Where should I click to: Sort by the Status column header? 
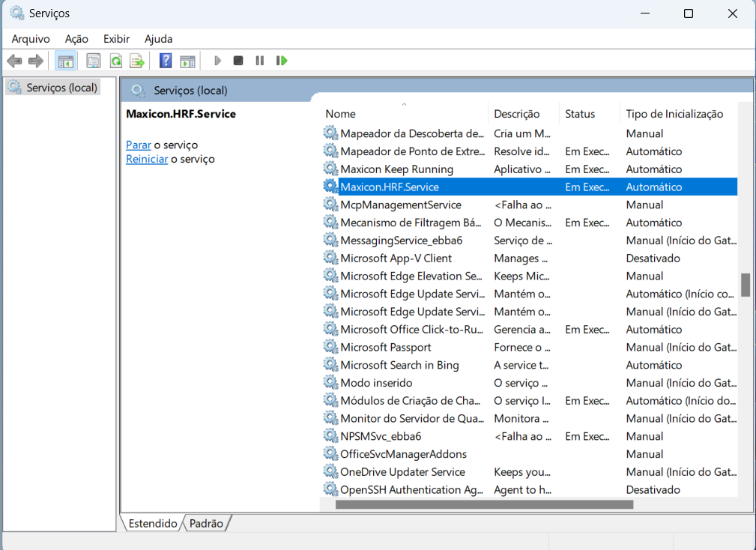click(589, 114)
